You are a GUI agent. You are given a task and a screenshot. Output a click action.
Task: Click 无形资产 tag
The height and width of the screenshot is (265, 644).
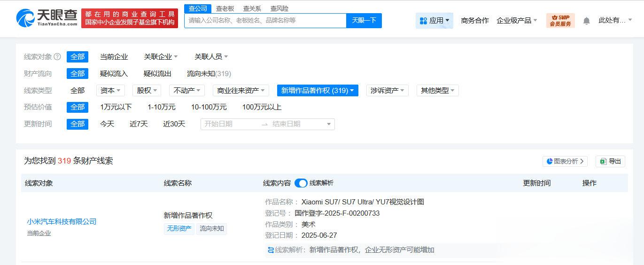179,229
